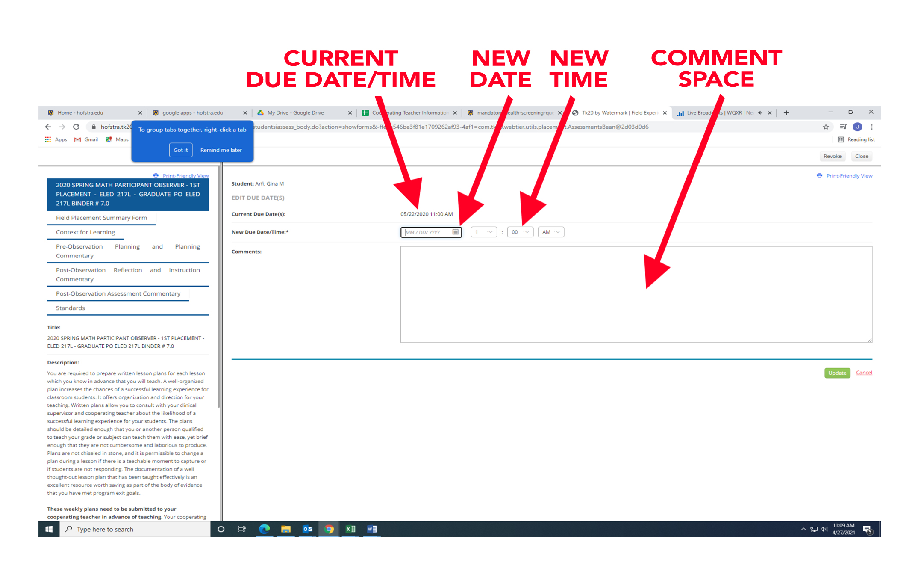924x586 pixels.
Task: Dismiss the tab tip with Got it
Action: click(180, 150)
